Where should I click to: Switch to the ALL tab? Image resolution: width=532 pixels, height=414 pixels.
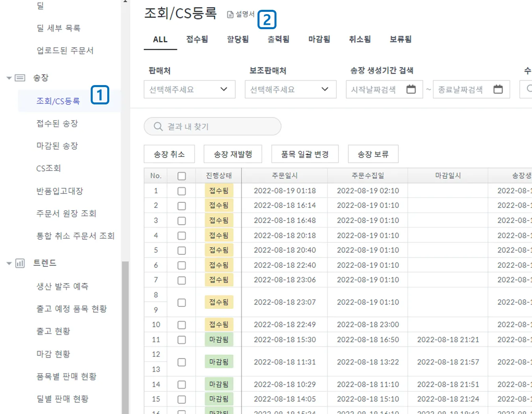tap(161, 39)
